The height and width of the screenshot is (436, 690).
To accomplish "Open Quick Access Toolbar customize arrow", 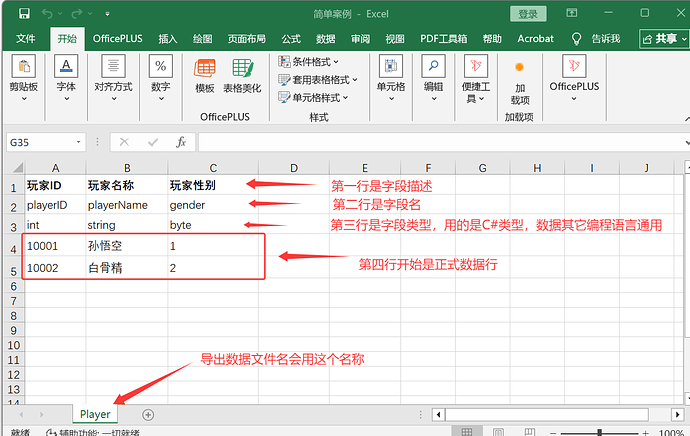I will (107, 14).
